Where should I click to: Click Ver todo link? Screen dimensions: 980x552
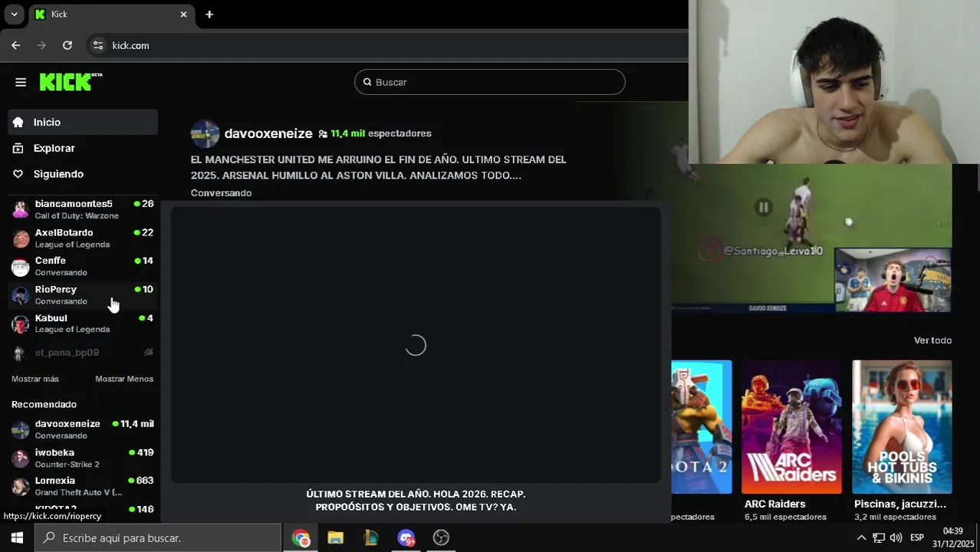(x=932, y=340)
